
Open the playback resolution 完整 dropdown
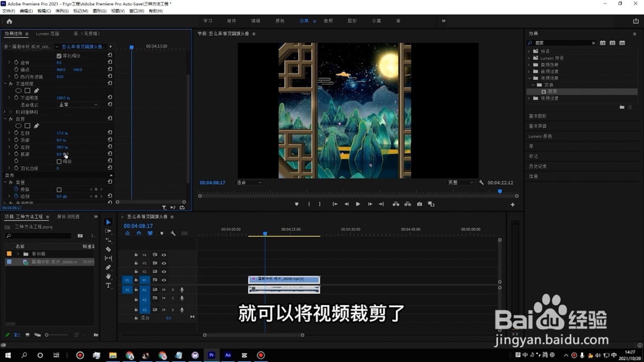pos(460,183)
